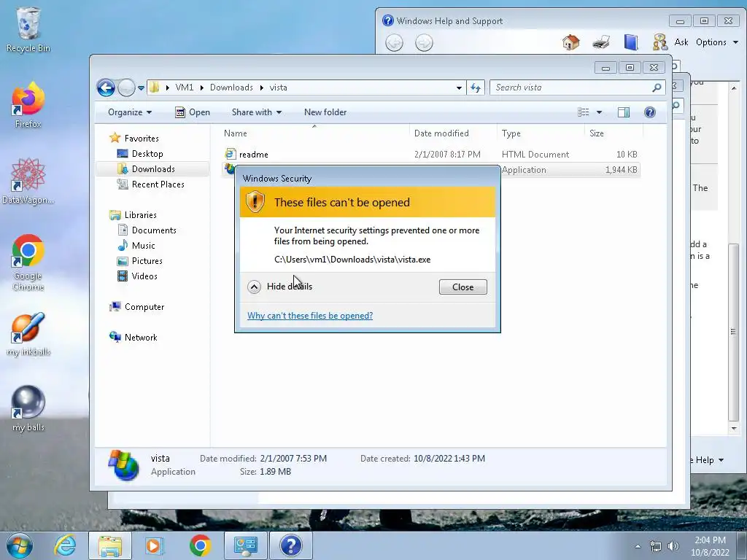Open my balls desktop shortcut

pyautogui.click(x=28, y=408)
